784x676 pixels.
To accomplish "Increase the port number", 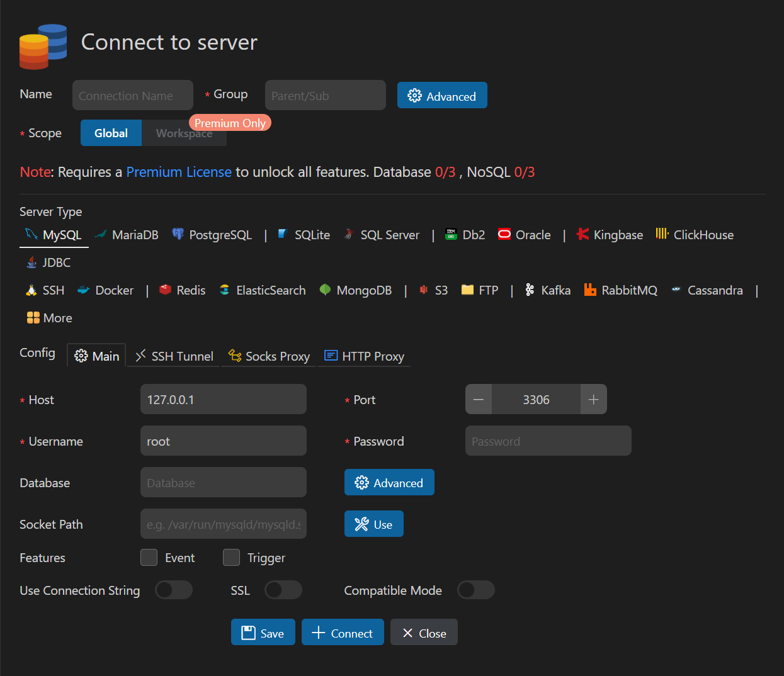I will click(x=593, y=399).
